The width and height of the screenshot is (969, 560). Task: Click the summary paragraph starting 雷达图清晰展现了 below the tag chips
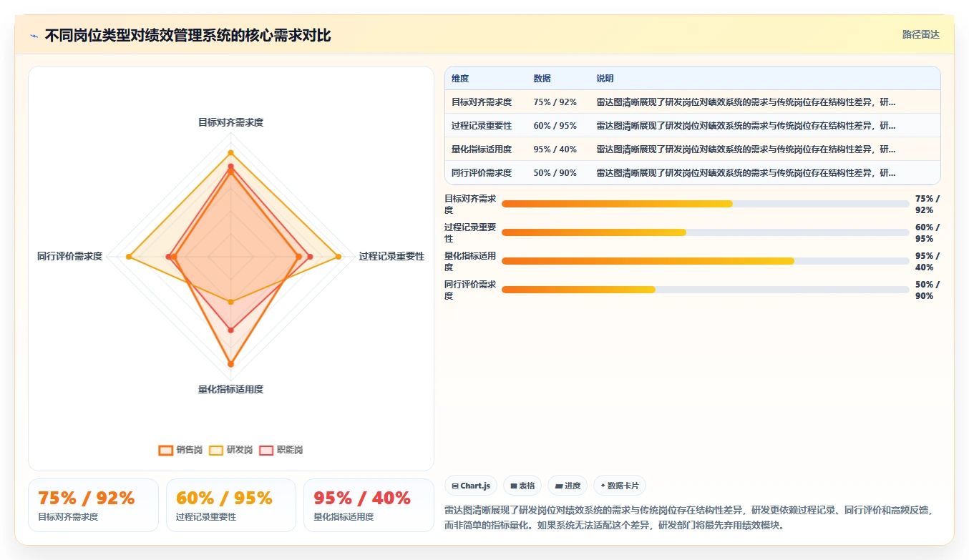coord(690,518)
